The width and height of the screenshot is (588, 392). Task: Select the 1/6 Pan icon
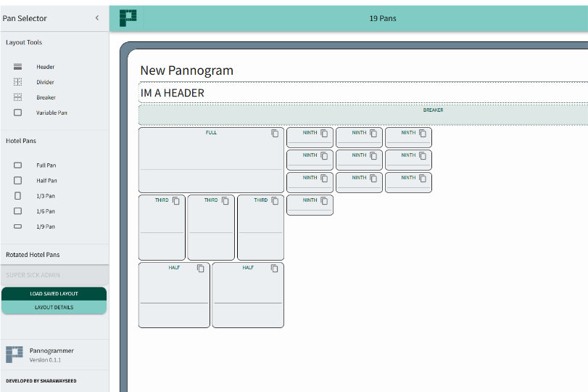pos(18,211)
